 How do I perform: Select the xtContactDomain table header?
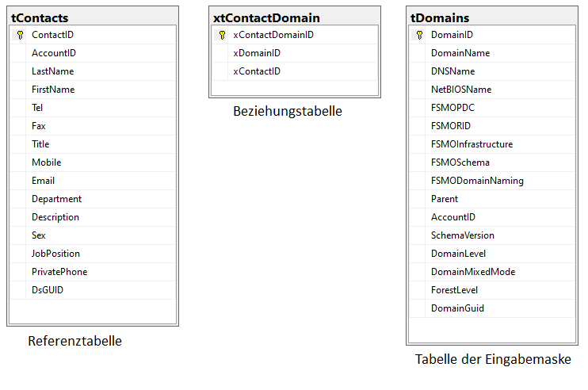[x=295, y=17]
